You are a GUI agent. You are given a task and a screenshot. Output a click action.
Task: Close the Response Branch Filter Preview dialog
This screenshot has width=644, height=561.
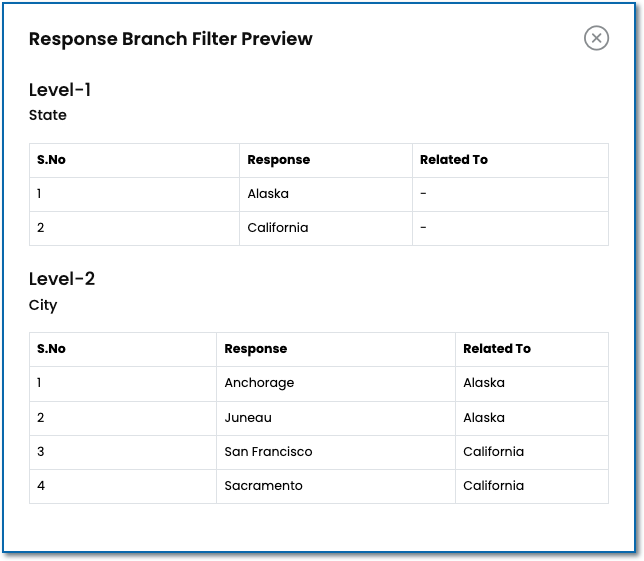click(596, 38)
